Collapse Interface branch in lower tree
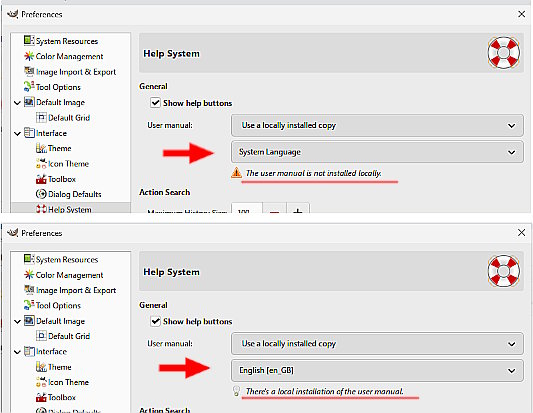This screenshot has width=533, height=413. pos(17,352)
